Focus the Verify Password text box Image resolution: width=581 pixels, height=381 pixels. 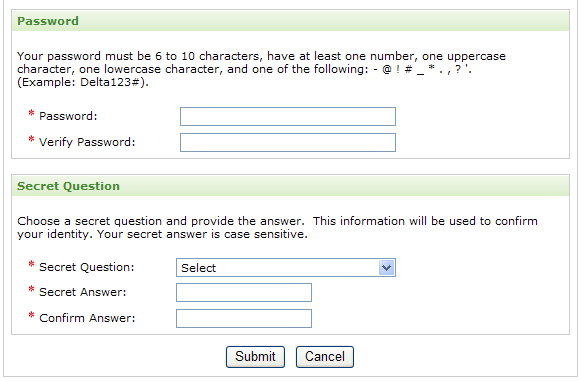(x=288, y=142)
